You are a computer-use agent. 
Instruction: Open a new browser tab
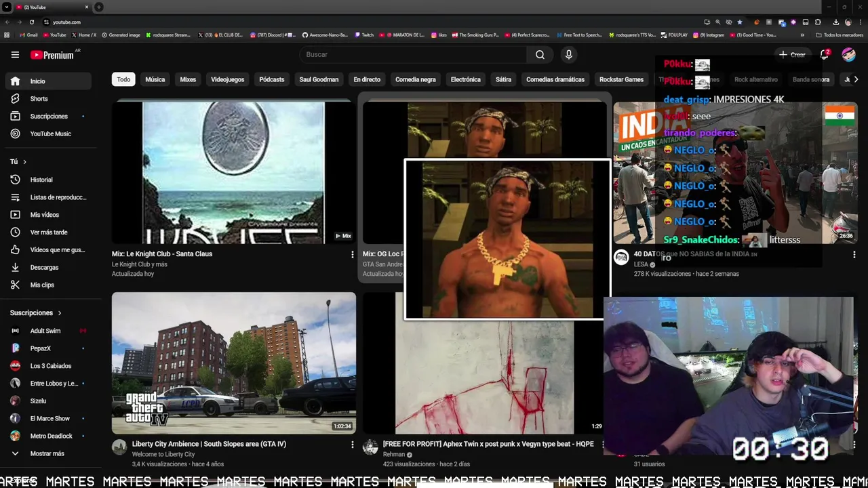point(99,7)
